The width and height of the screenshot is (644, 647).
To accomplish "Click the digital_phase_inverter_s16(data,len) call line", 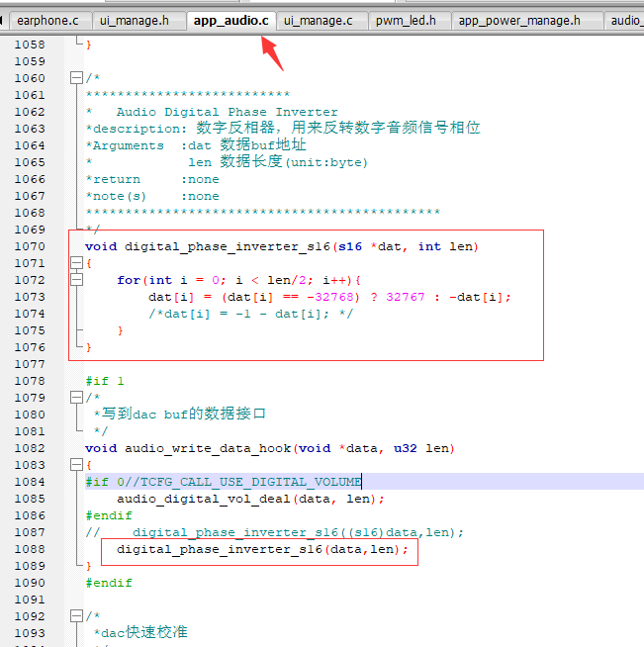I will pos(262,550).
